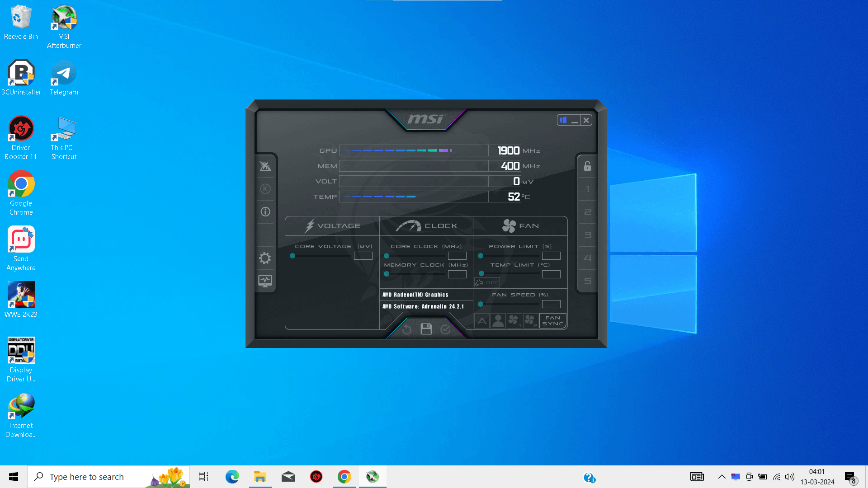
Task: Click the Voltage section header
Action: 332,226
